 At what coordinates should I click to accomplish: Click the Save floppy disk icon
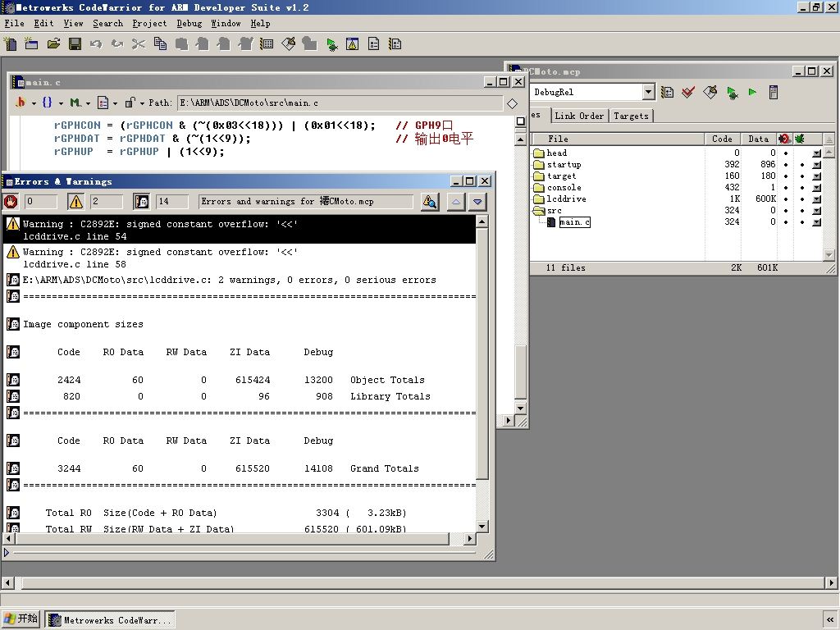pyautogui.click(x=75, y=44)
